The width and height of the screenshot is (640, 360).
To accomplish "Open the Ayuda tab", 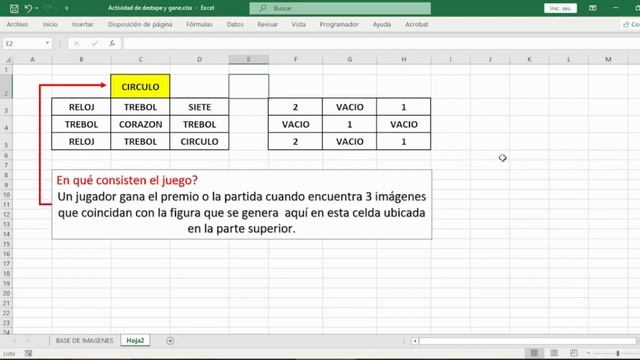I will (x=382, y=24).
